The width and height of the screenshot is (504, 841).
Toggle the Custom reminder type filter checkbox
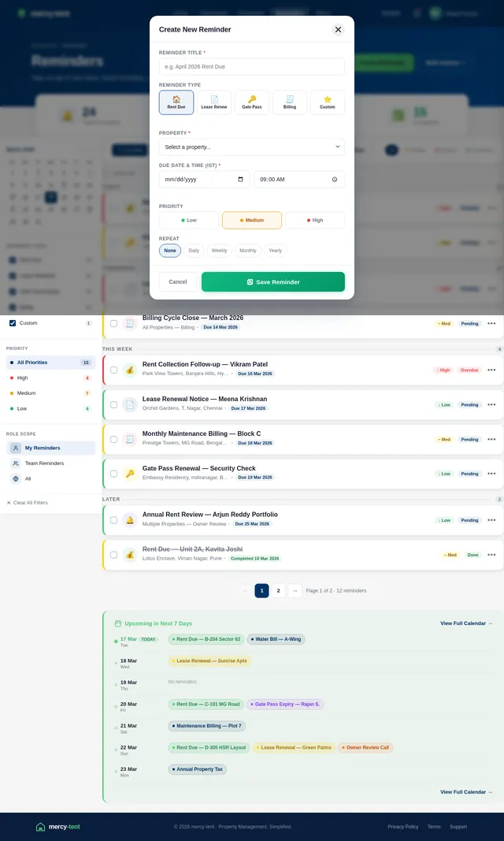[x=13, y=323]
